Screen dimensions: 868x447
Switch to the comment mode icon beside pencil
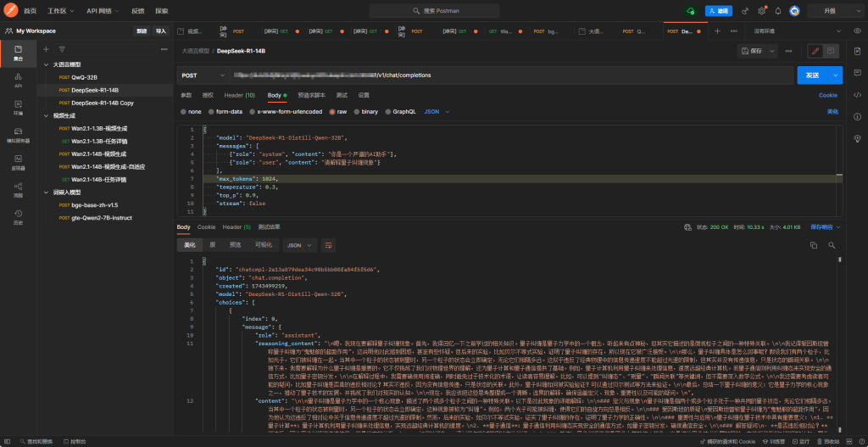click(x=831, y=51)
